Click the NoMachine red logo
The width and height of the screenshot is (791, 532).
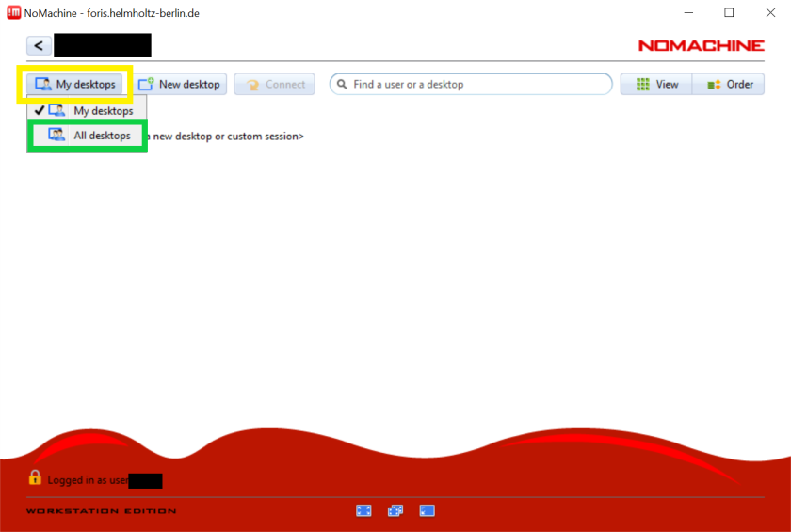pos(702,46)
